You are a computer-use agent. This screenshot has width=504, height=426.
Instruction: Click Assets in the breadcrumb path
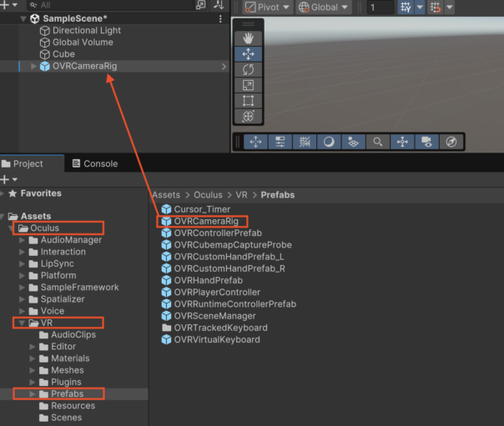166,195
